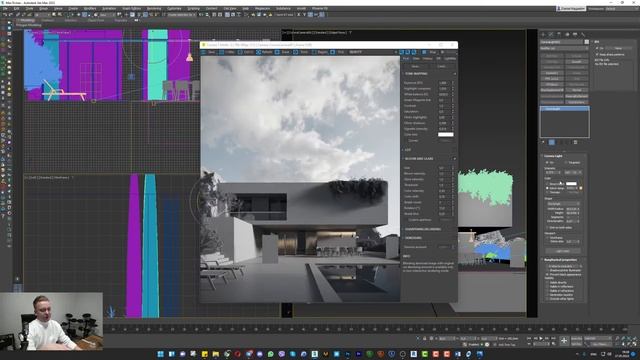This screenshot has width=640, height=360.
Task: Activate the Region tool in frame buffer
Action: (x=321, y=52)
